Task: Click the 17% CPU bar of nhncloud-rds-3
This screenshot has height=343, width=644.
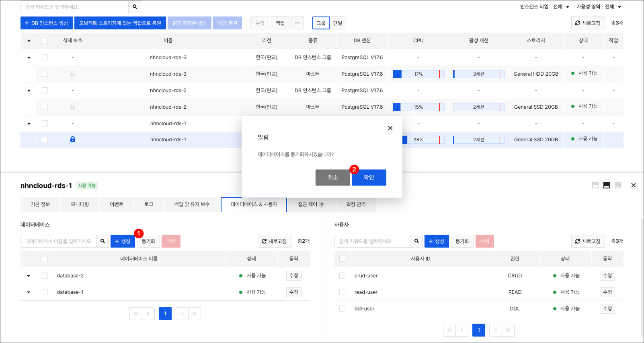Action: [x=418, y=74]
